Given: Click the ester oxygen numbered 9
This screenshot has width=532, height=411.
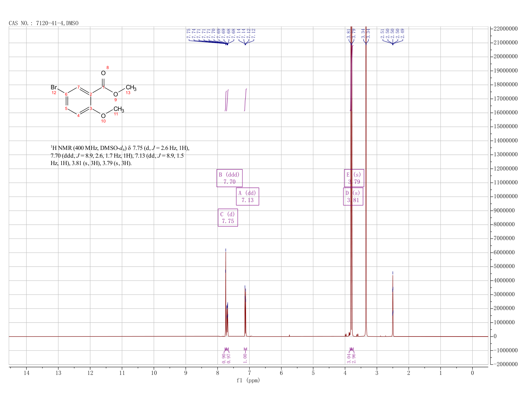Looking at the screenshot, I should (x=115, y=94).
